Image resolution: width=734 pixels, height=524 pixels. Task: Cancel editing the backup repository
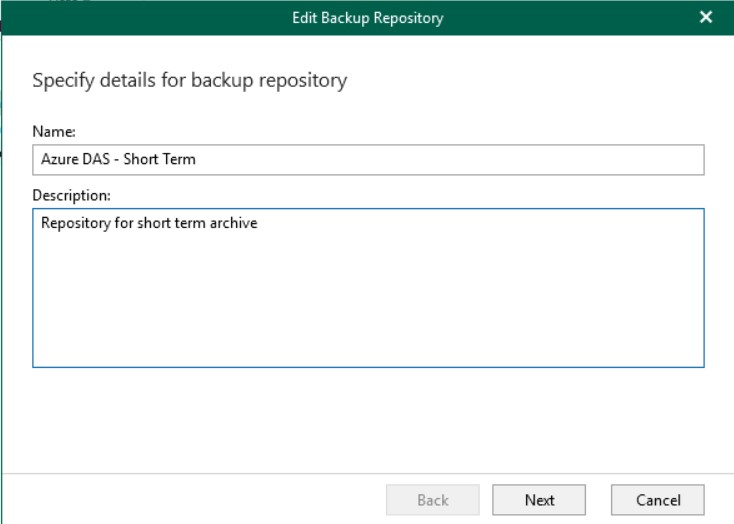click(658, 500)
